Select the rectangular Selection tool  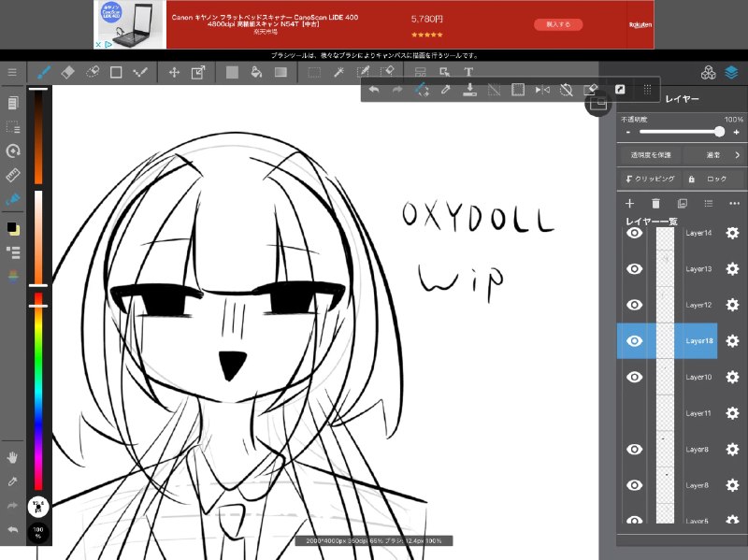[314, 73]
